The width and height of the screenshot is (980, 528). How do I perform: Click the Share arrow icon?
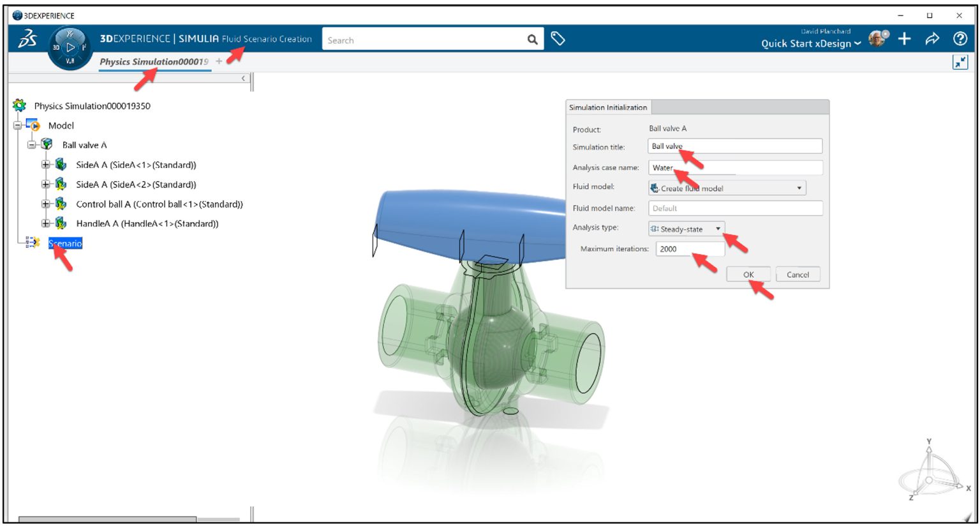(x=932, y=39)
